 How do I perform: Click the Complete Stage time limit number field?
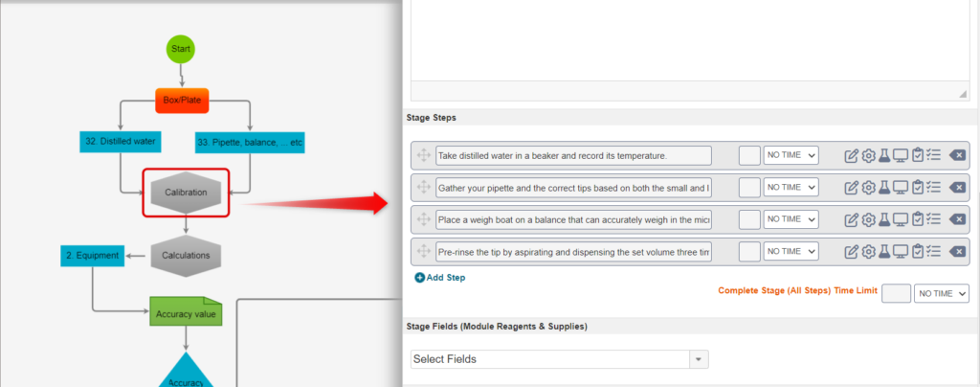tap(896, 293)
